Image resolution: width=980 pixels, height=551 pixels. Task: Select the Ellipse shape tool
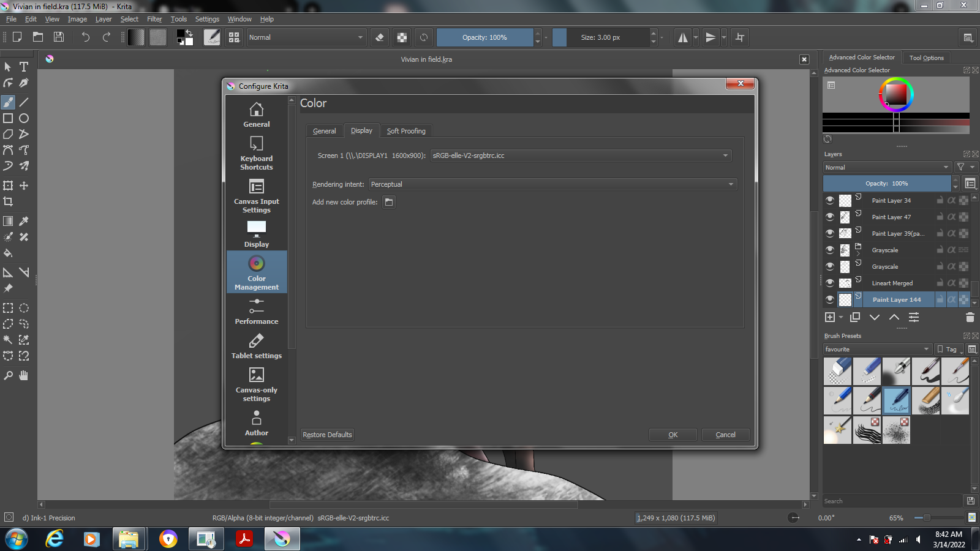tap(24, 118)
